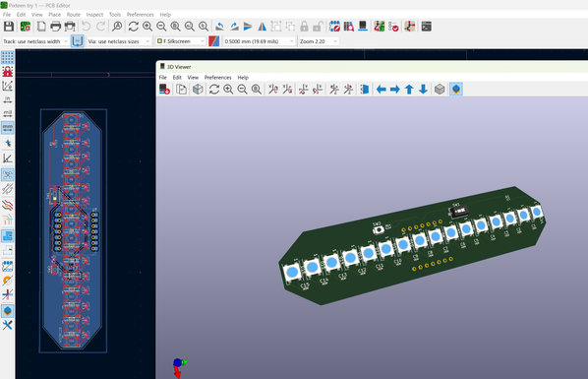Switch units to millimeters
This screenshot has height=379, width=588.
(8, 128)
